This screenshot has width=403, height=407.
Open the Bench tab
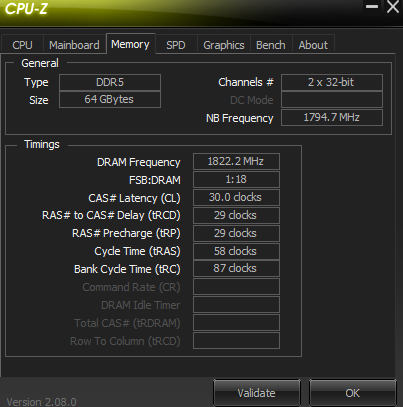[271, 45]
